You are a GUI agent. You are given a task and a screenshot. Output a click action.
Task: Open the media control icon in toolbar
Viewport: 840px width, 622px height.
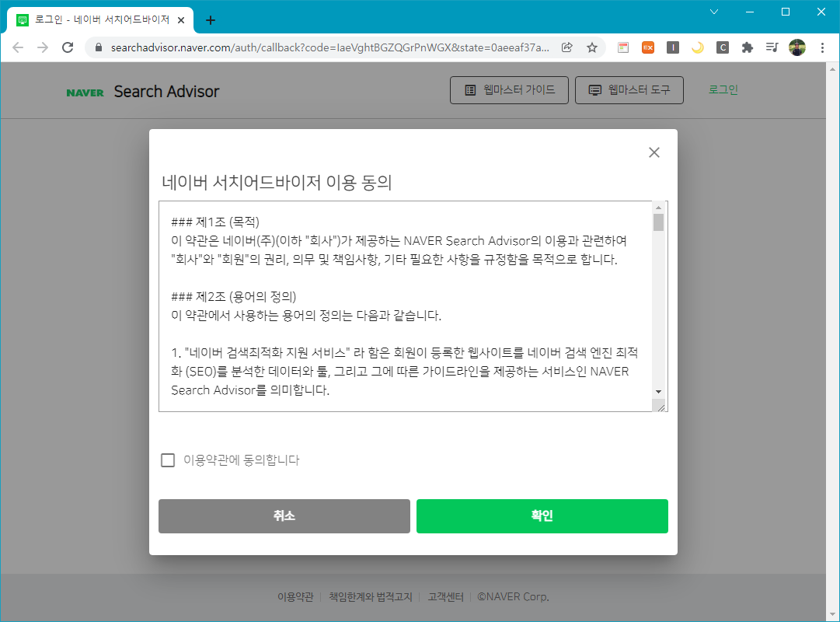point(772,47)
